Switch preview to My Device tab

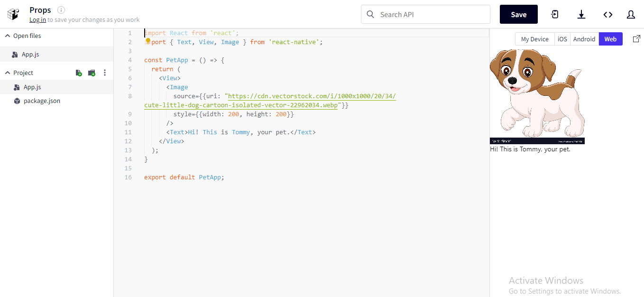pos(534,39)
